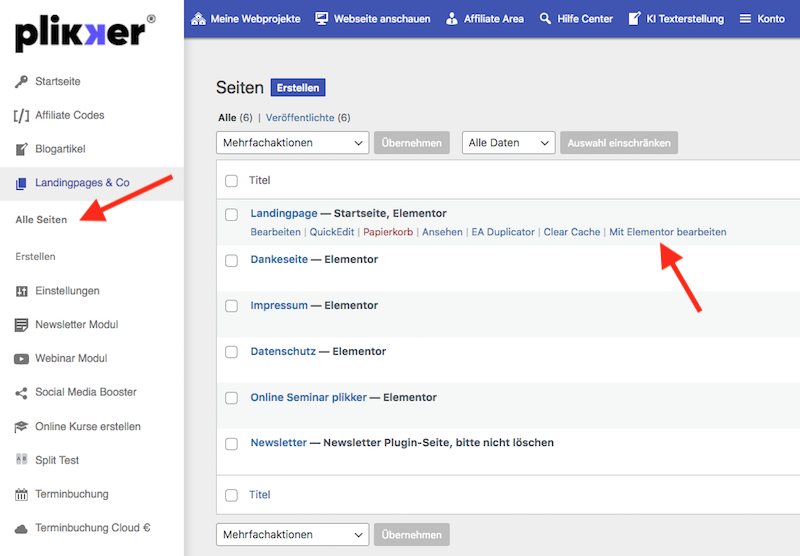Click the Konto hamburger icon

(x=745, y=19)
